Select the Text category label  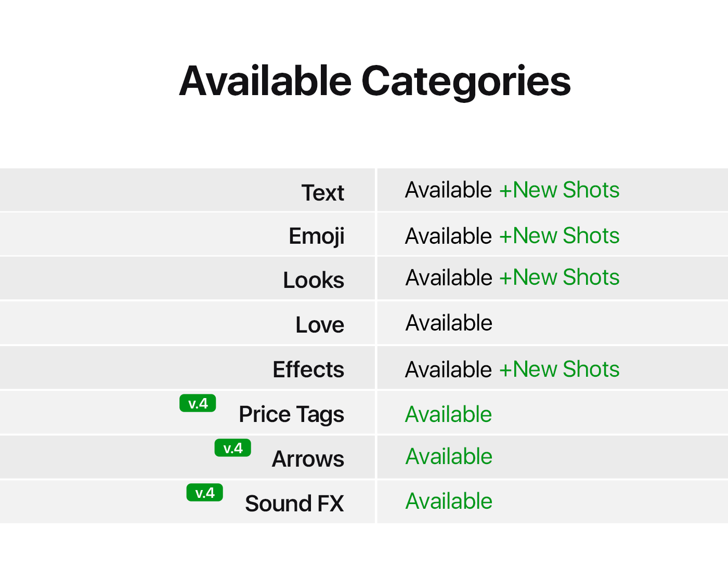tap(323, 193)
